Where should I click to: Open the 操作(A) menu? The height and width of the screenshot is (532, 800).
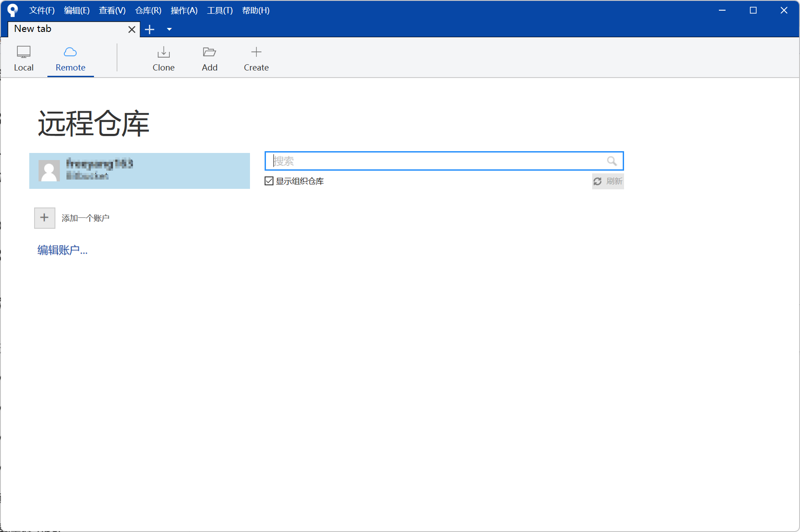[x=184, y=10]
